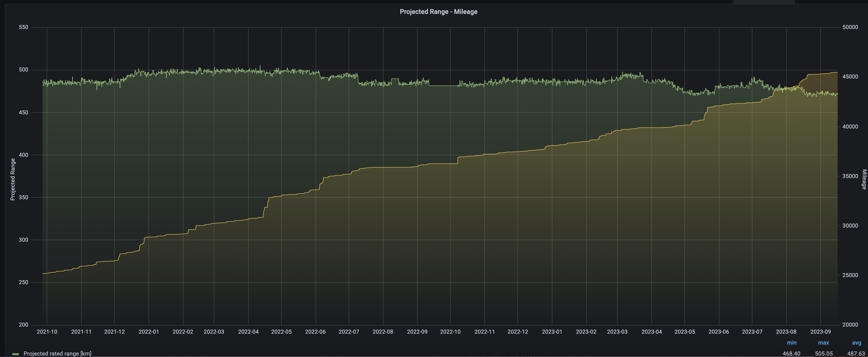Click the 2023-05 x-axis label

[685, 332]
